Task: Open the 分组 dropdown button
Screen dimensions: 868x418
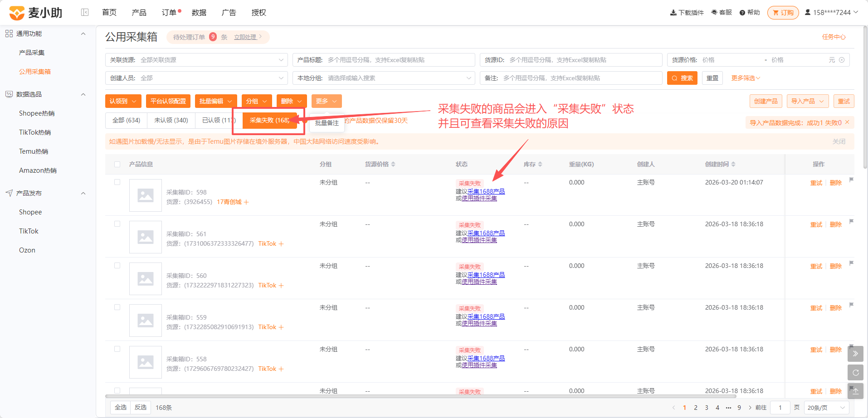Action: coord(257,101)
